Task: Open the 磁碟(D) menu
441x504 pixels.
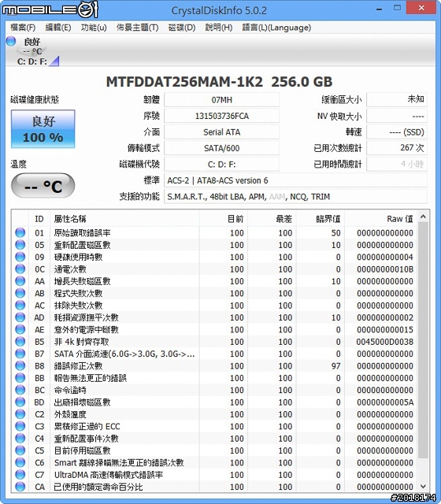Action: (x=182, y=28)
